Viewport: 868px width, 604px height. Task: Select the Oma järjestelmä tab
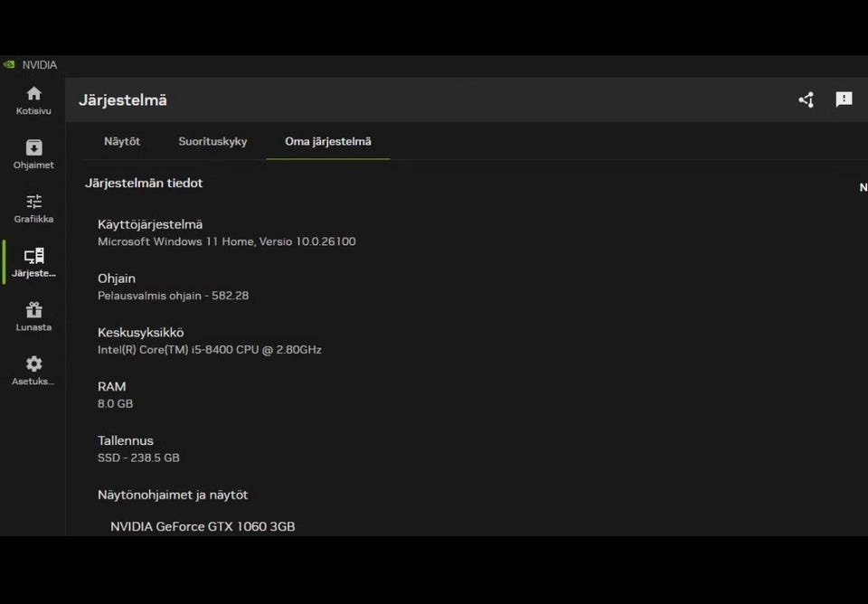coord(327,142)
